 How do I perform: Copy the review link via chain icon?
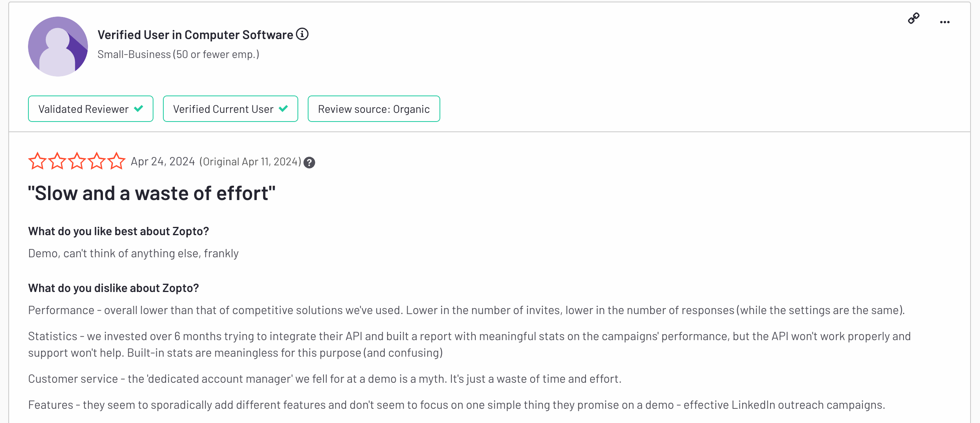pos(914,19)
